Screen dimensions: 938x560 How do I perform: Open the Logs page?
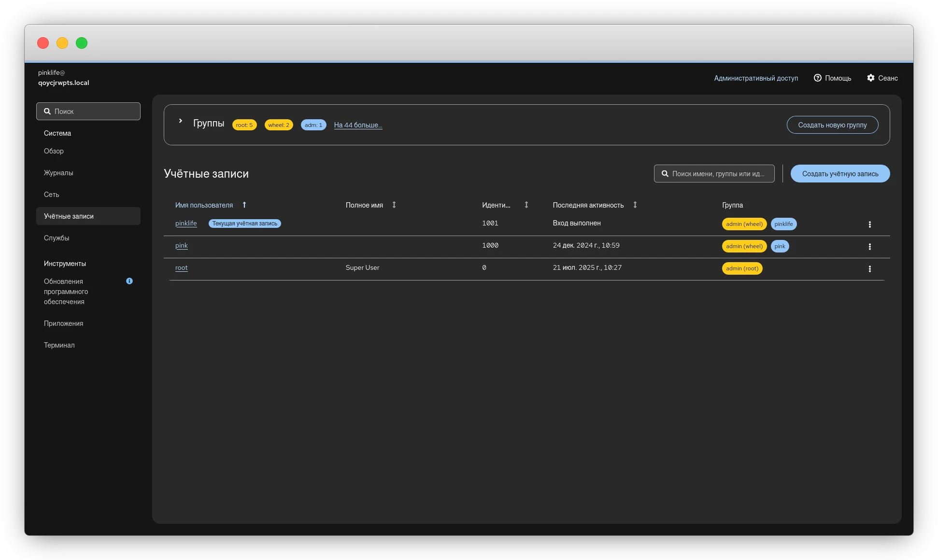coord(58,173)
